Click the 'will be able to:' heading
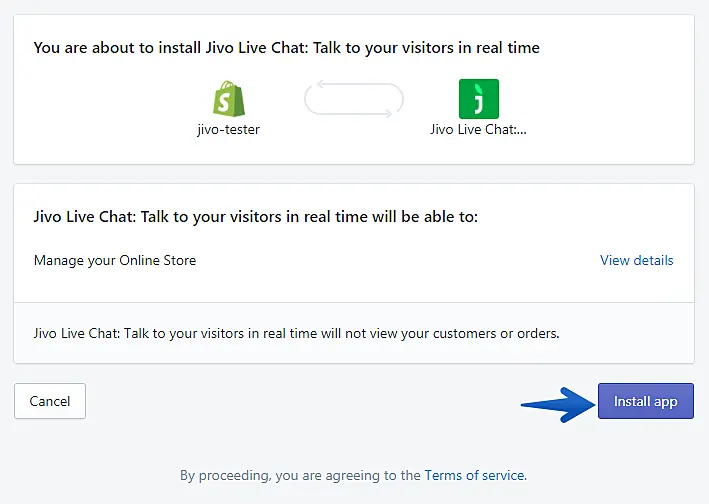 click(255, 217)
